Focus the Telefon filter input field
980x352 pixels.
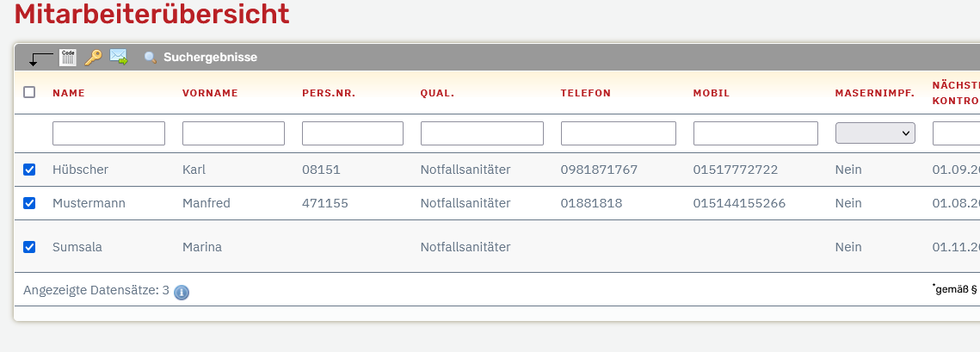(x=618, y=133)
